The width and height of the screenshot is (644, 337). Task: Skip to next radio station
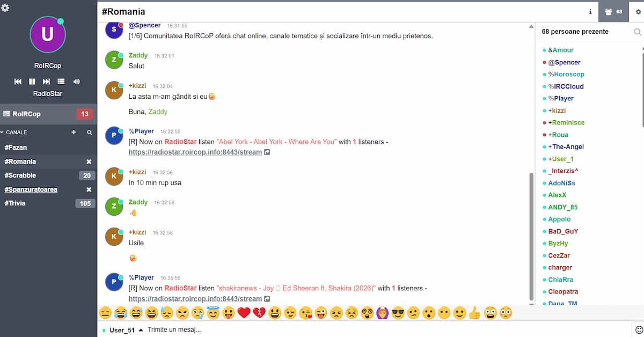(x=46, y=82)
